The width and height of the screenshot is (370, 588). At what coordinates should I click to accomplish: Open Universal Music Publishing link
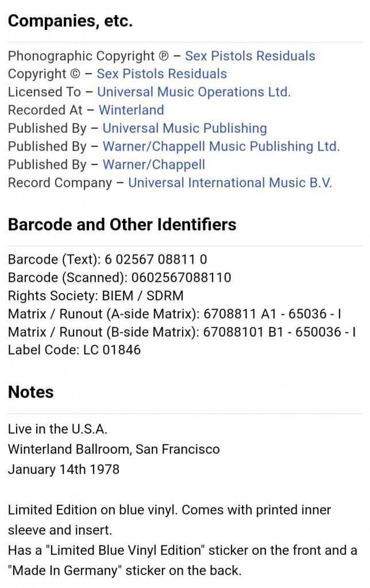point(184,128)
